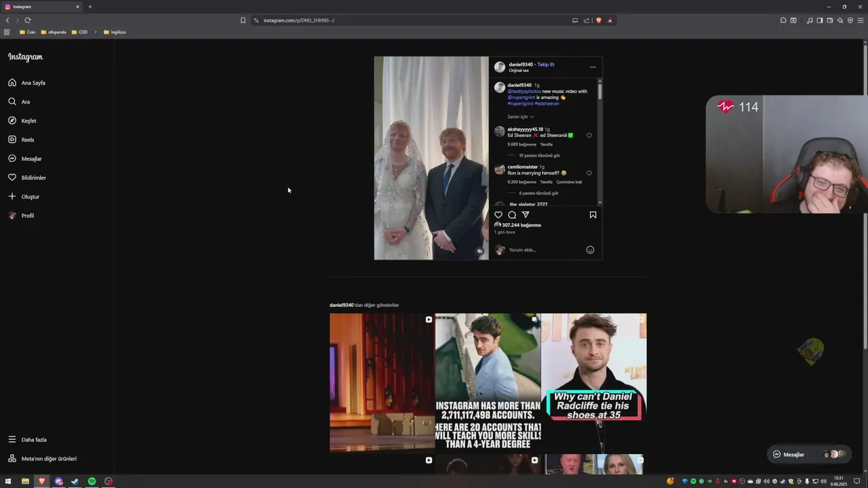Show Bildirimler notifications
The height and width of the screenshot is (488, 868).
(x=27, y=178)
